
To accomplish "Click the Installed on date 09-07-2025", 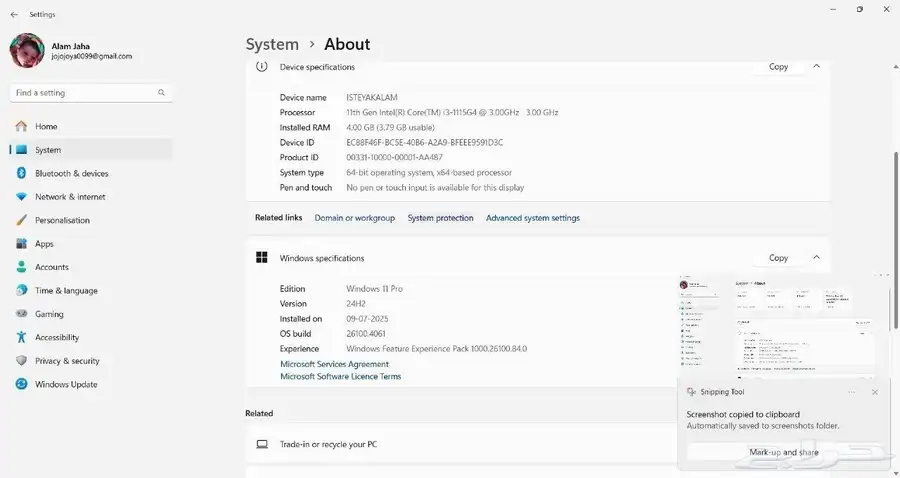I will coord(367,318).
